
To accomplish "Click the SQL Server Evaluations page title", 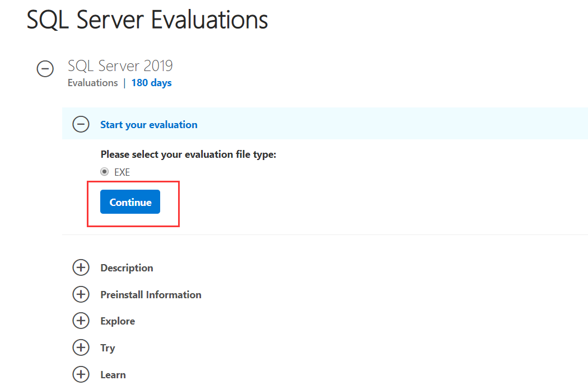I will point(147,20).
